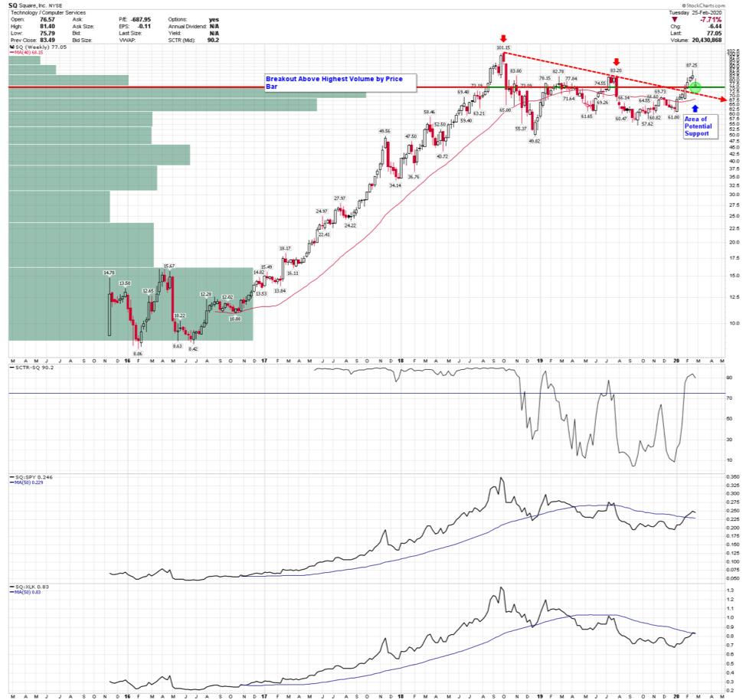746x700 pixels.
Task: Click the arrowhead ending the dashed red trendline
Action: coord(725,100)
